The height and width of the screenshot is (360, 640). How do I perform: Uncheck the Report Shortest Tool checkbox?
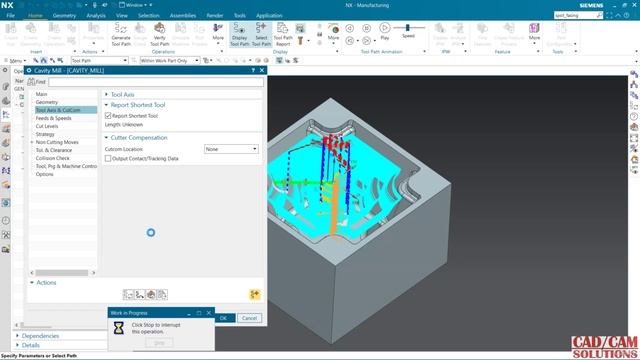click(x=108, y=116)
